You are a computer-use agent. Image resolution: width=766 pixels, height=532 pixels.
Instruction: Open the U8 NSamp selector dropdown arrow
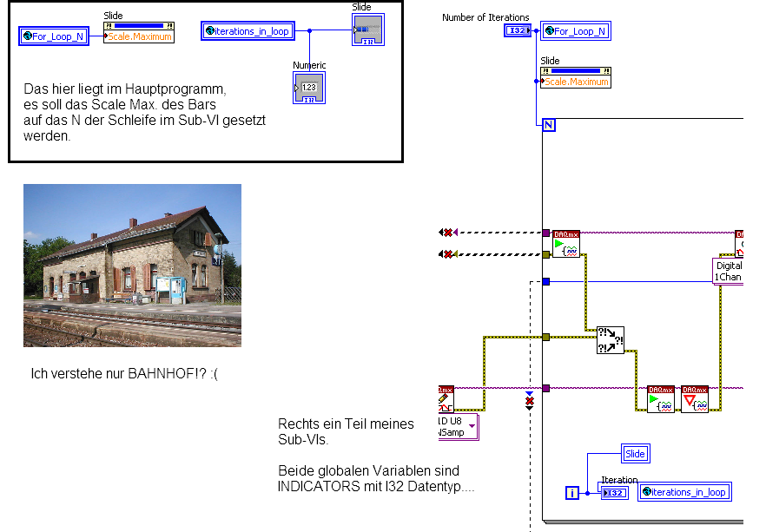472,426
